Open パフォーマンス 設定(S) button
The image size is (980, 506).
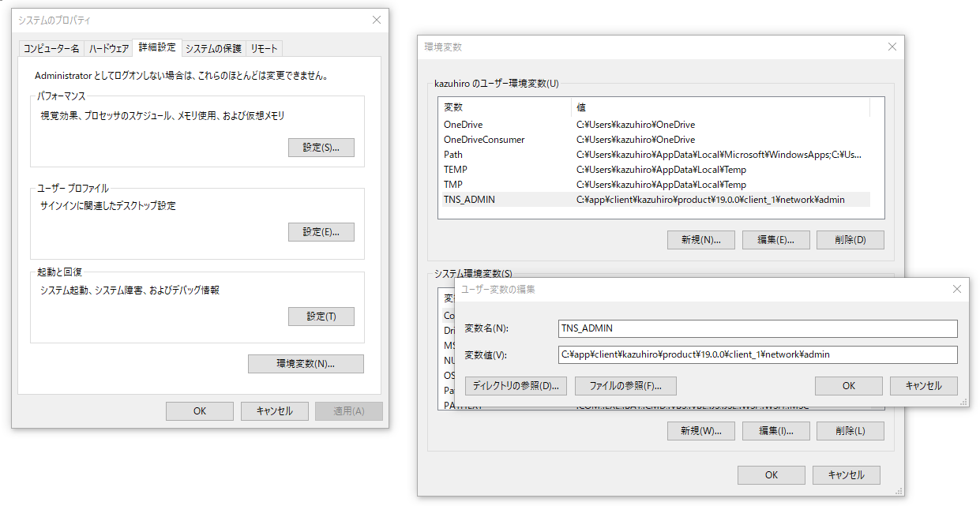pyautogui.click(x=321, y=148)
